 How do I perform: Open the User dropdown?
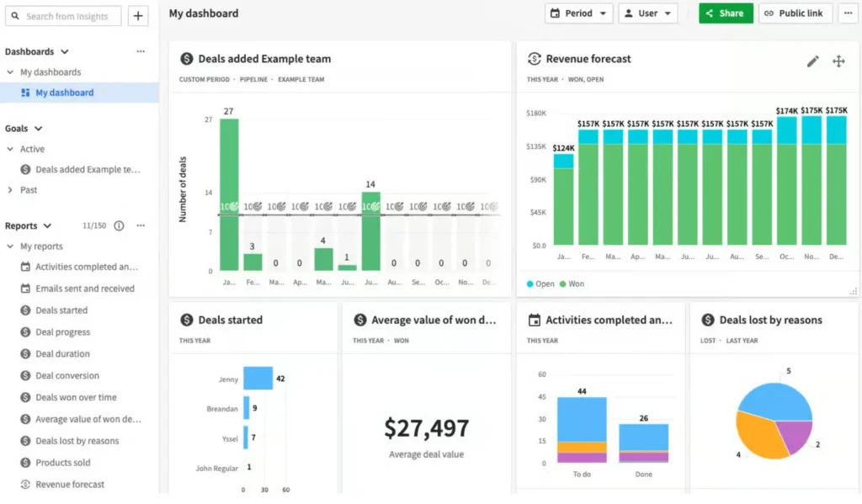coord(647,13)
